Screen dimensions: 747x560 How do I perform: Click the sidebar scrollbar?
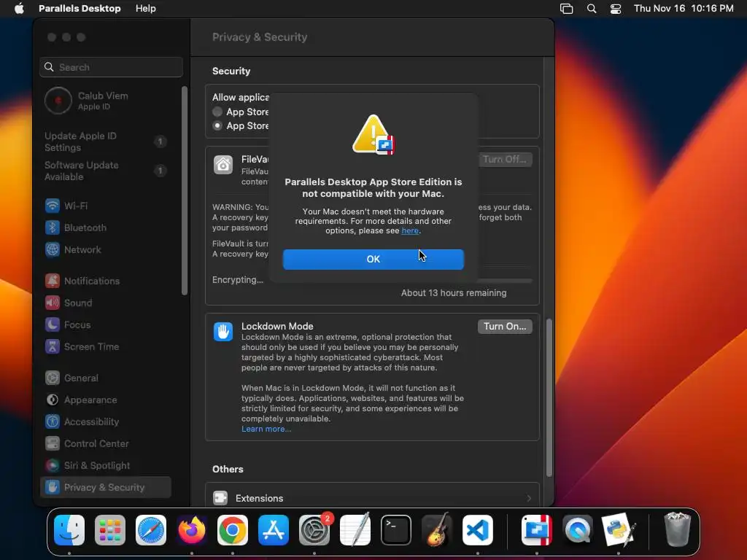(185, 190)
